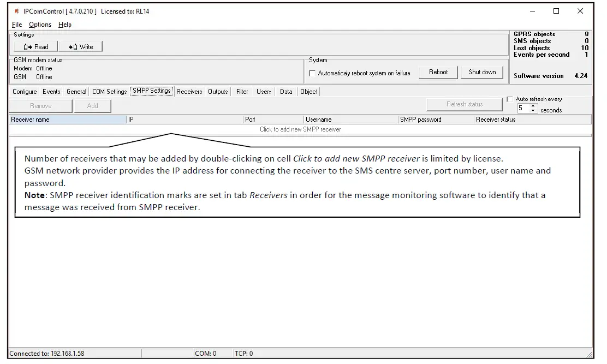Open the Options menu

click(x=39, y=24)
